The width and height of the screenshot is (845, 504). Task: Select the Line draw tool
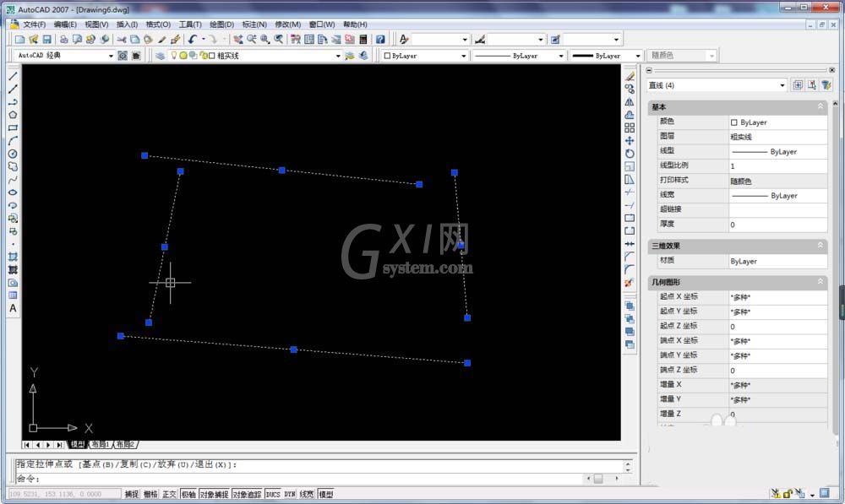[13, 77]
